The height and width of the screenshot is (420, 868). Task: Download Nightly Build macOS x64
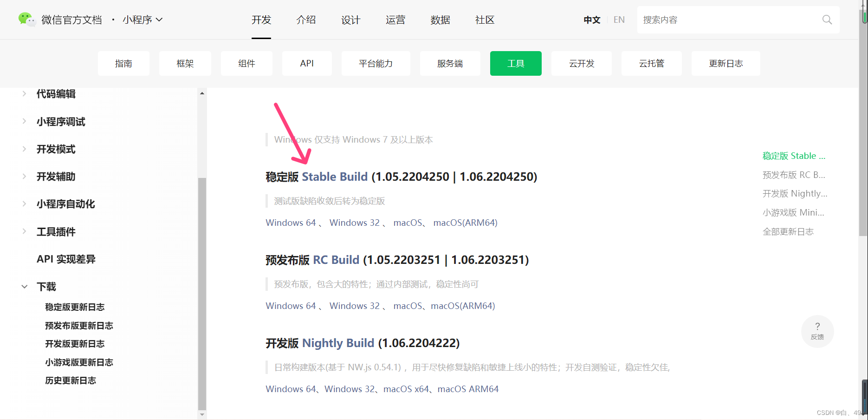point(406,389)
